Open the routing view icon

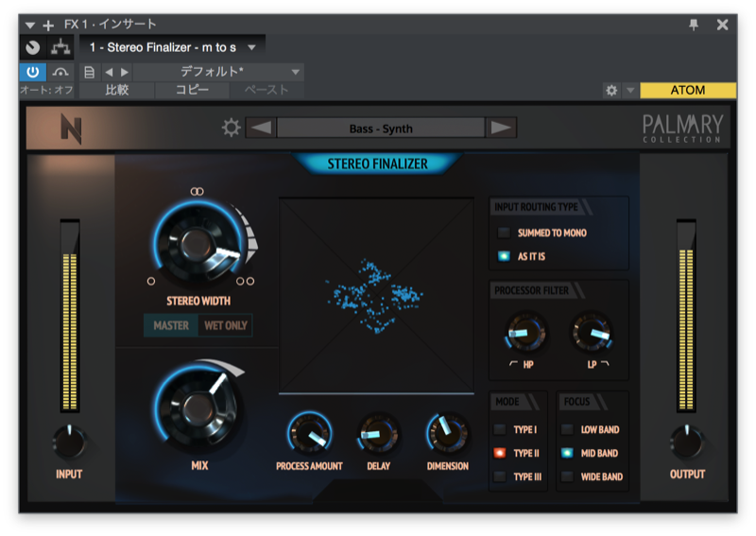coord(60,47)
